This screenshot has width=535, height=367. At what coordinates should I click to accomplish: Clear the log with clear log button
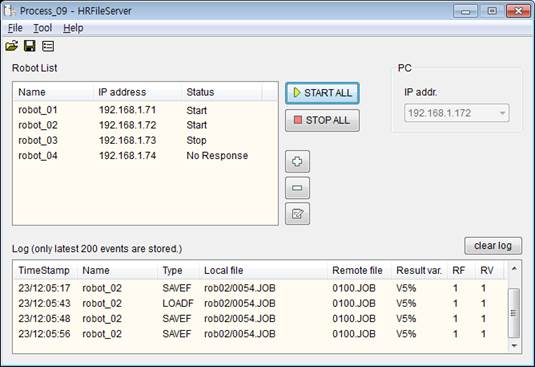[x=493, y=246]
